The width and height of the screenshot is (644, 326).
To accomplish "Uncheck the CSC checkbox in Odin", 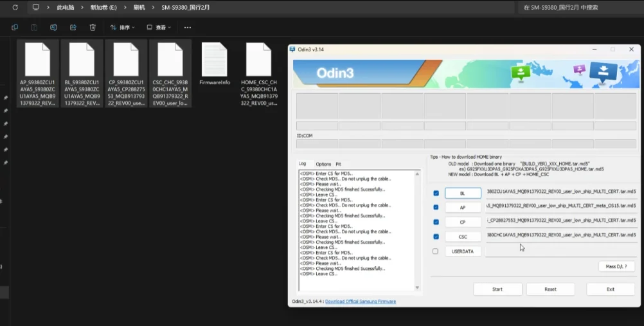I will pos(436,237).
